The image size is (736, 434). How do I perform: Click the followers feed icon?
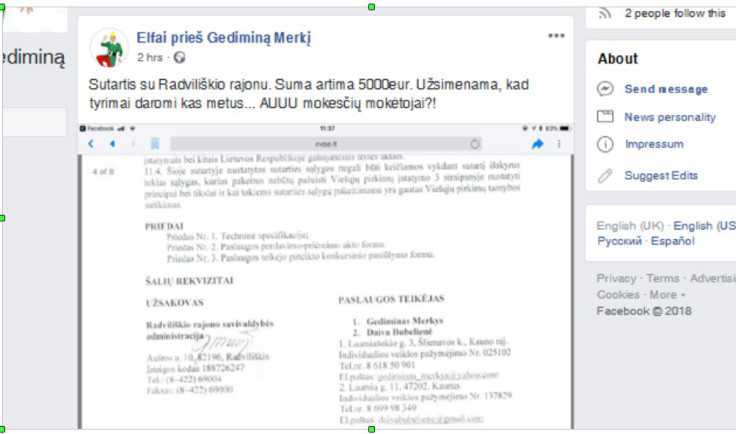604,13
